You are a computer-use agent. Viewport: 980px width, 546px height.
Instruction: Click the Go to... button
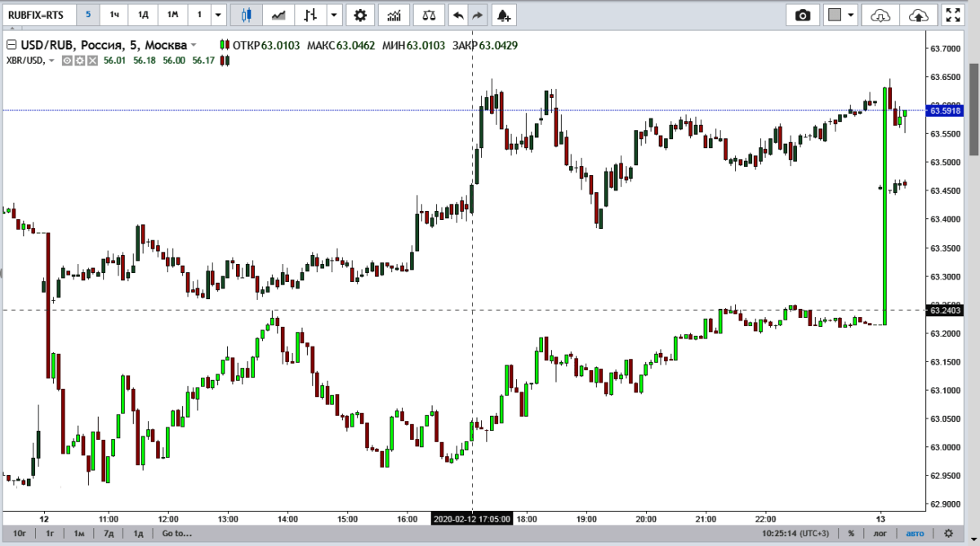176,534
